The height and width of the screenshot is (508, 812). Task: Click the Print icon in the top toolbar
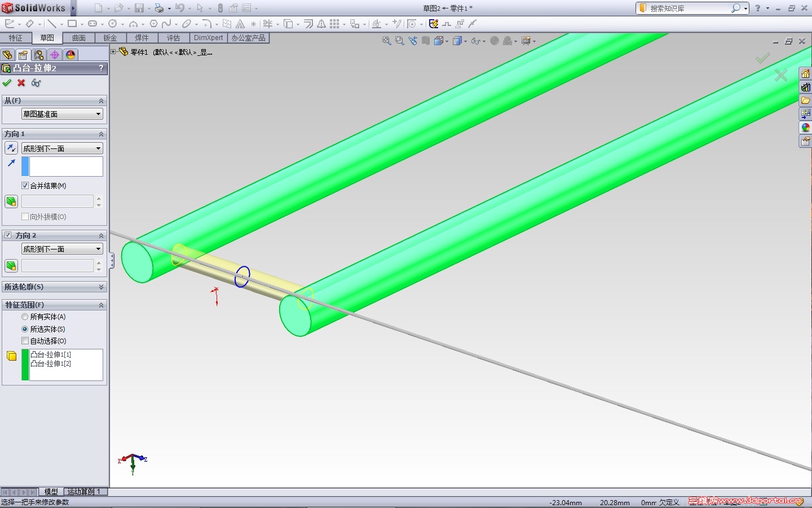(x=159, y=8)
